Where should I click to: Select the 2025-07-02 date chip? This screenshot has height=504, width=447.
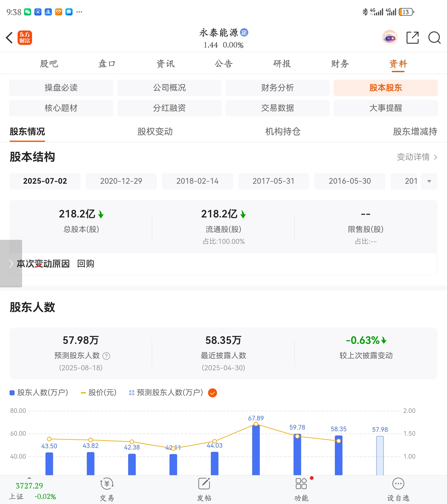[x=45, y=181]
